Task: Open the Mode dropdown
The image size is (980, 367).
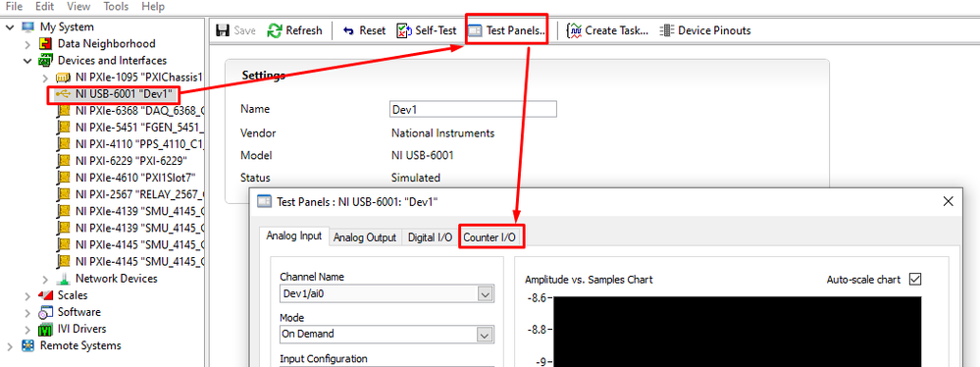Action: (x=485, y=335)
